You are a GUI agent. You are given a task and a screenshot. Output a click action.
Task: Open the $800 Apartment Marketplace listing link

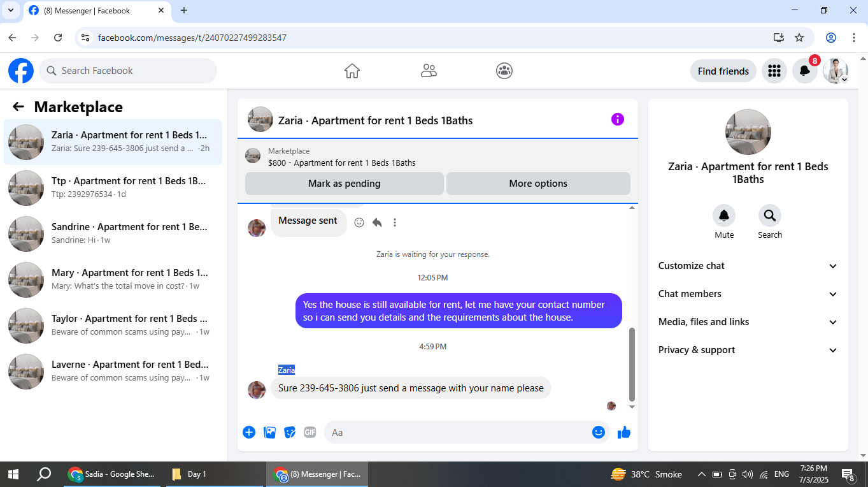341,163
